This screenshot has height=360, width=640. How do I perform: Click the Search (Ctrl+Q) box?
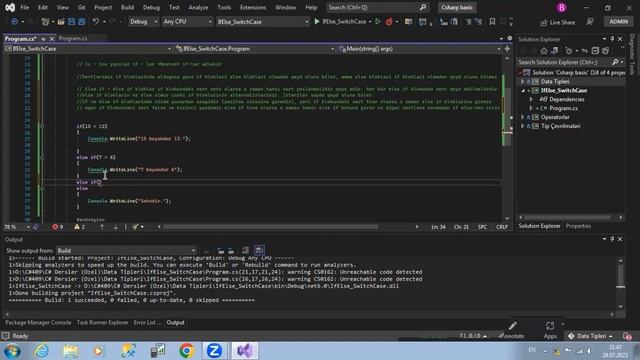(377, 7)
